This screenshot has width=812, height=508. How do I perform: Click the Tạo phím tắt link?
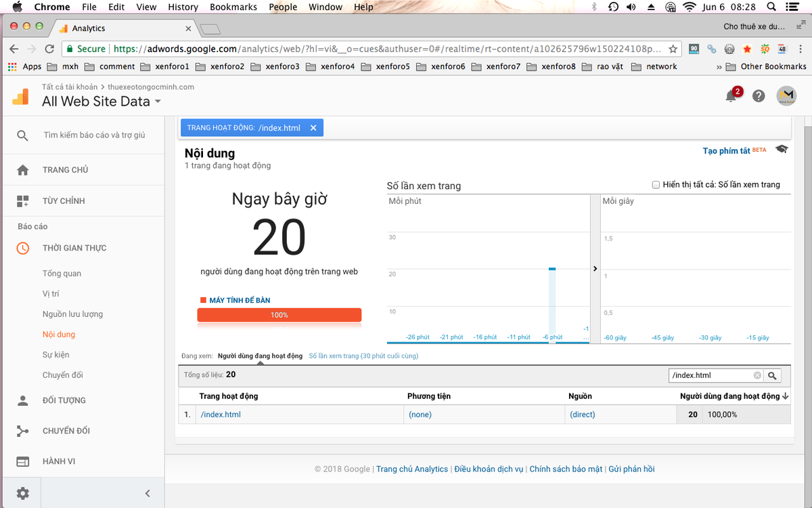click(727, 150)
